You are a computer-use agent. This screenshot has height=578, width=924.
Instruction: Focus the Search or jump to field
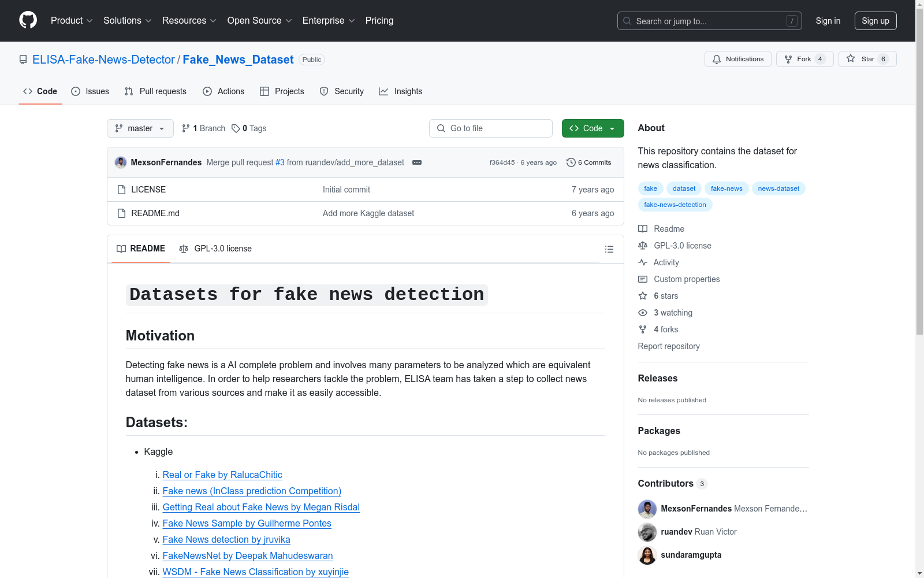710,21
